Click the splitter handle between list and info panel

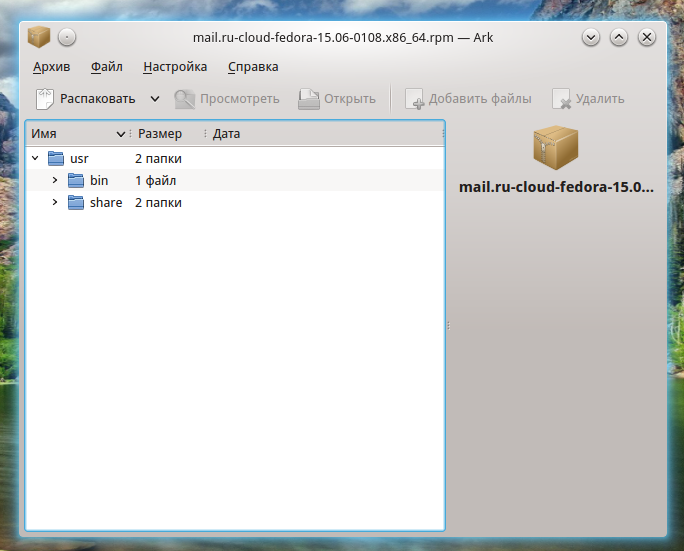coord(448,325)
